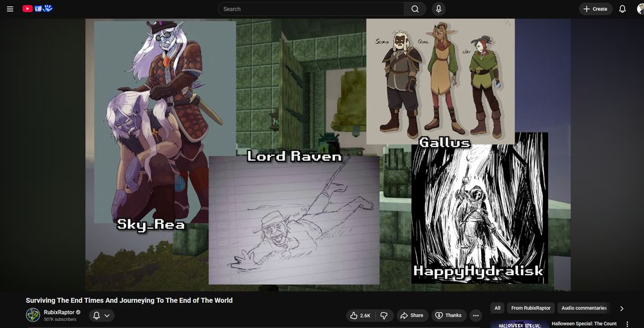Open Halloween Special video thumbnail
This screenshot has height=328, width=644.
(x=519, y=324)
